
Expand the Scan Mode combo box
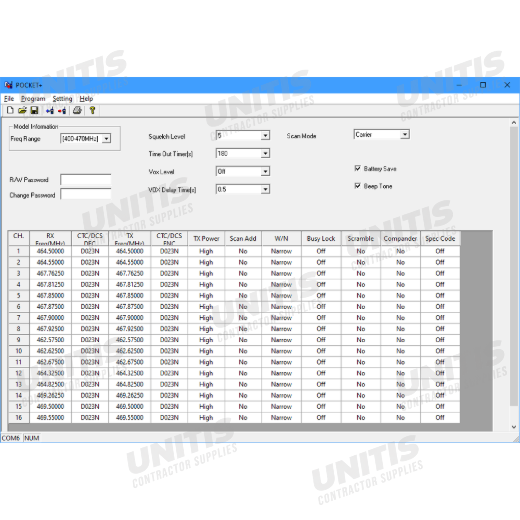(x=405, y=134)
